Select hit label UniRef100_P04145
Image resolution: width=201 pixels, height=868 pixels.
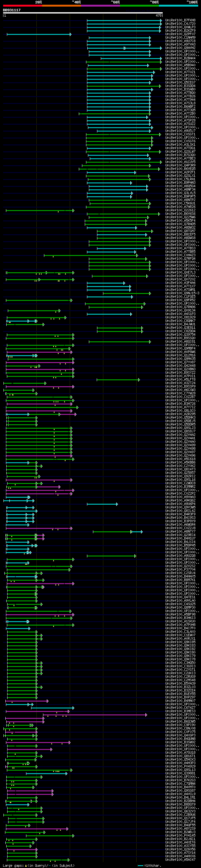180,835
